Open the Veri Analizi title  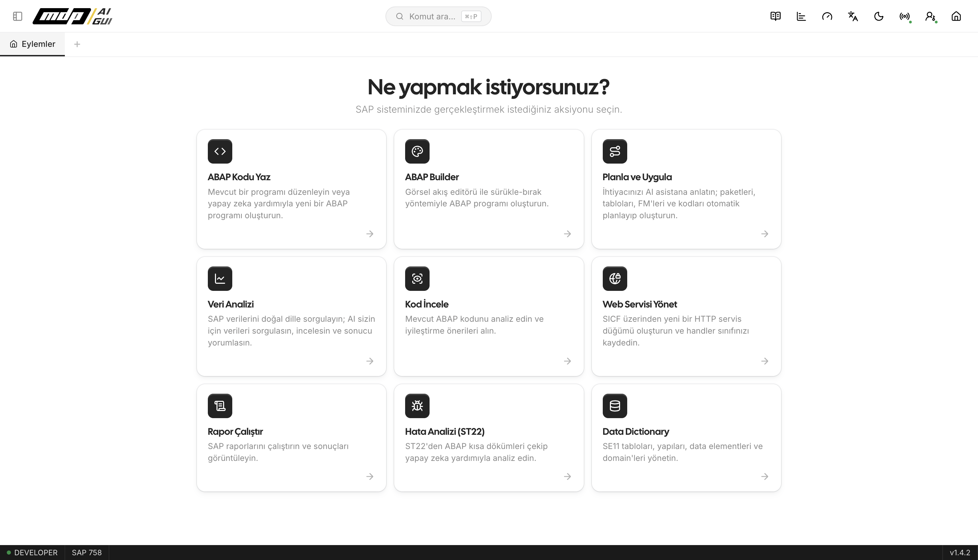231,304
